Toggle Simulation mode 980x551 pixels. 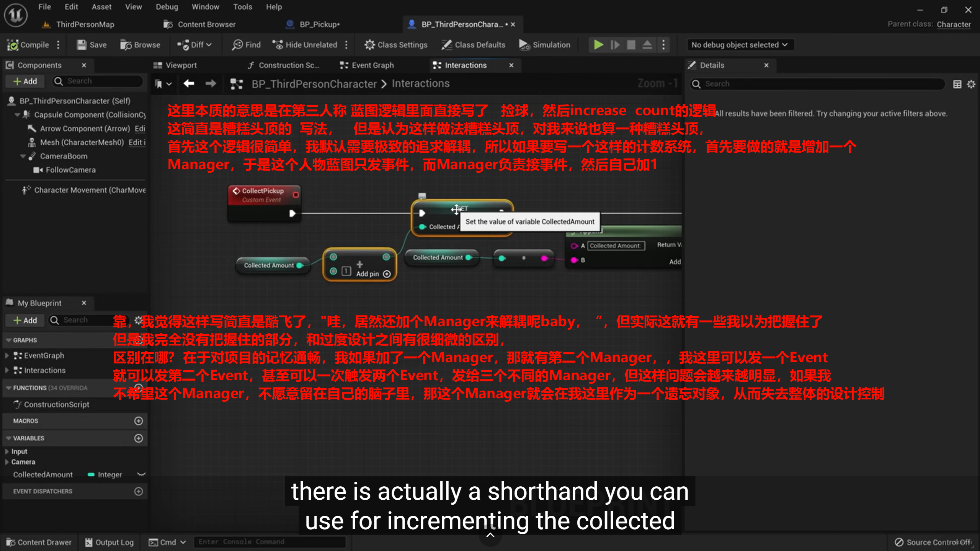click(x=544, y=45)
